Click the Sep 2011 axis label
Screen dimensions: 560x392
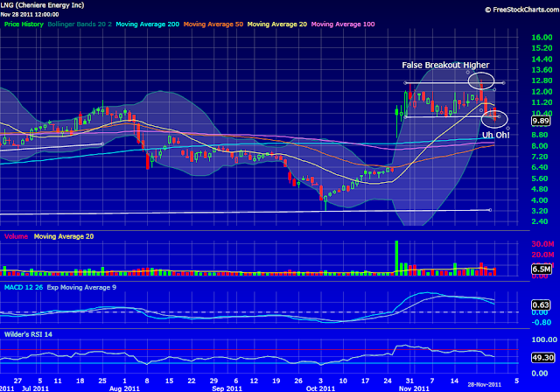(227, 388)
